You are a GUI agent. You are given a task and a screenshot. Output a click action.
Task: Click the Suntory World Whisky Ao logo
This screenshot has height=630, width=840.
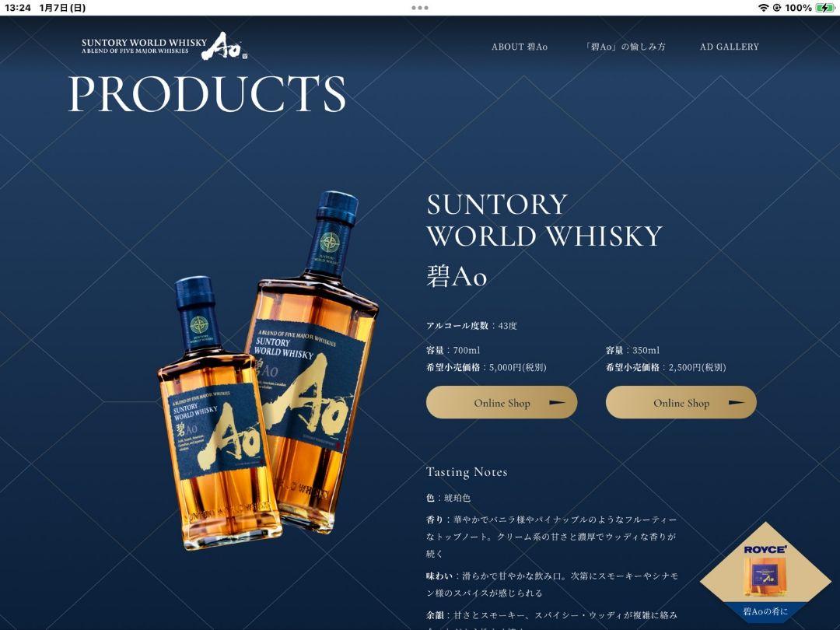pyautogui.click(x=164, y=46)
